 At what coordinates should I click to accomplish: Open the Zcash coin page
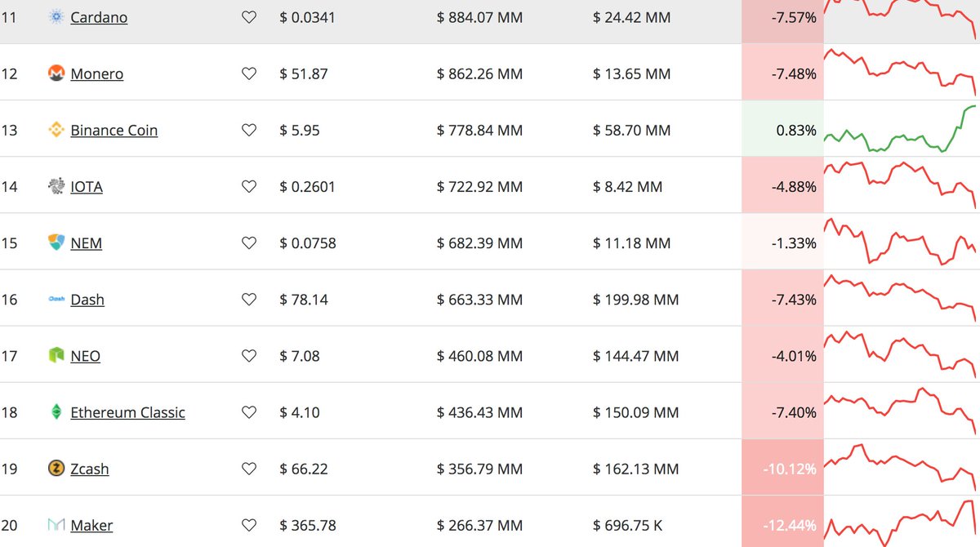tap(89, 469)
